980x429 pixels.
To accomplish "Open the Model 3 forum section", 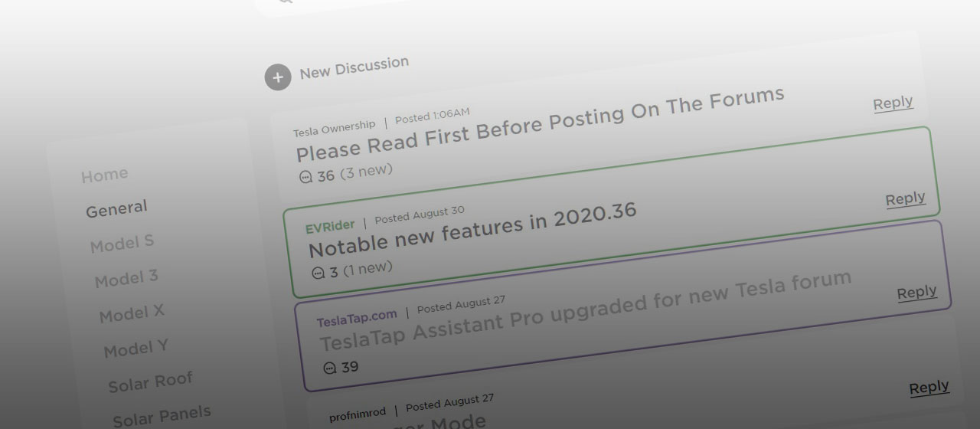I will [126, 279].
